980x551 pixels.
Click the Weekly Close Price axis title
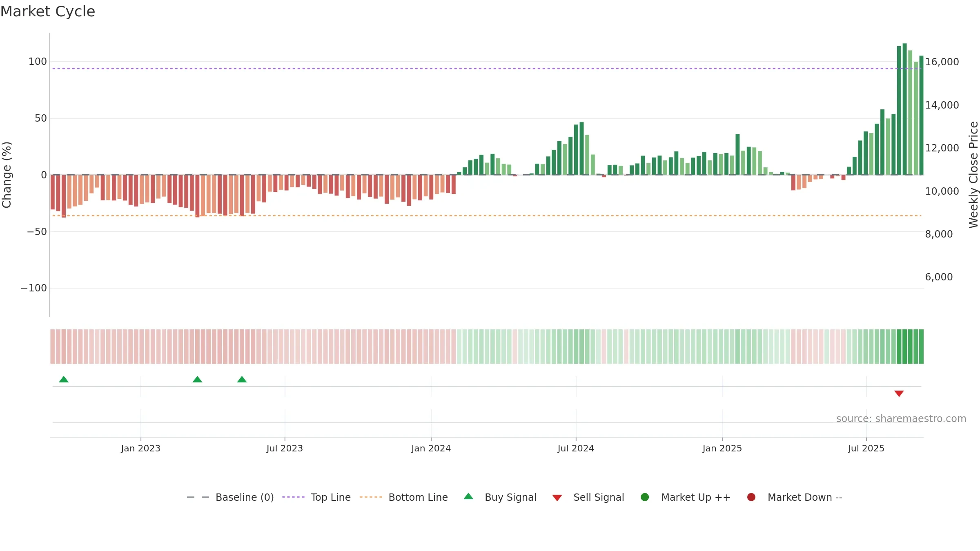973,175
